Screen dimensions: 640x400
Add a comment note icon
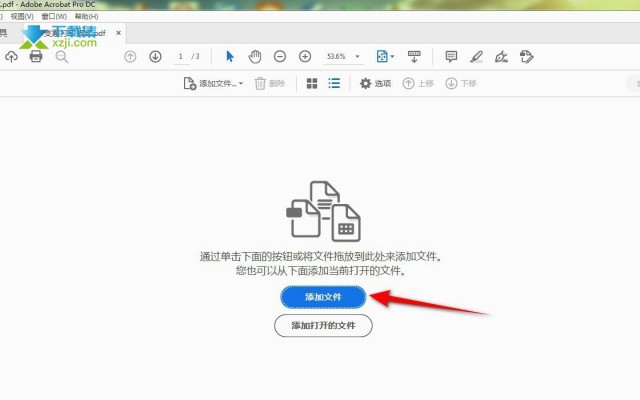(451, 56)
